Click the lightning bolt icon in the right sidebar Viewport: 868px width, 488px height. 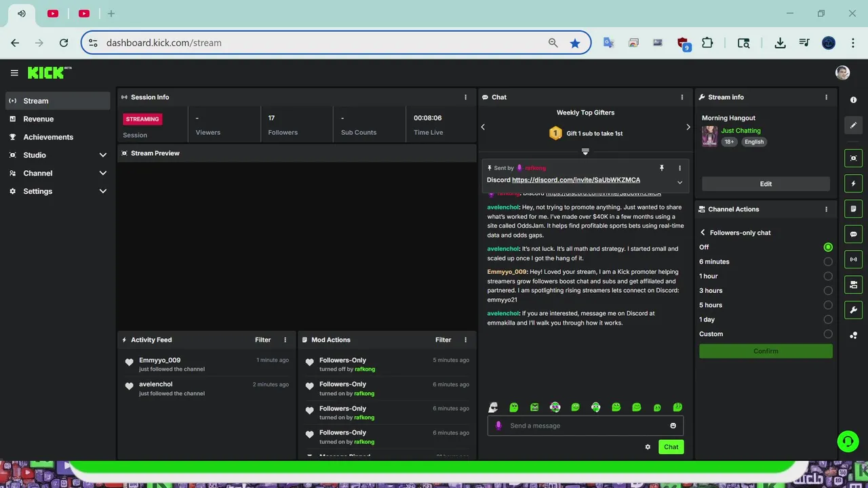[x=853, y=184]
